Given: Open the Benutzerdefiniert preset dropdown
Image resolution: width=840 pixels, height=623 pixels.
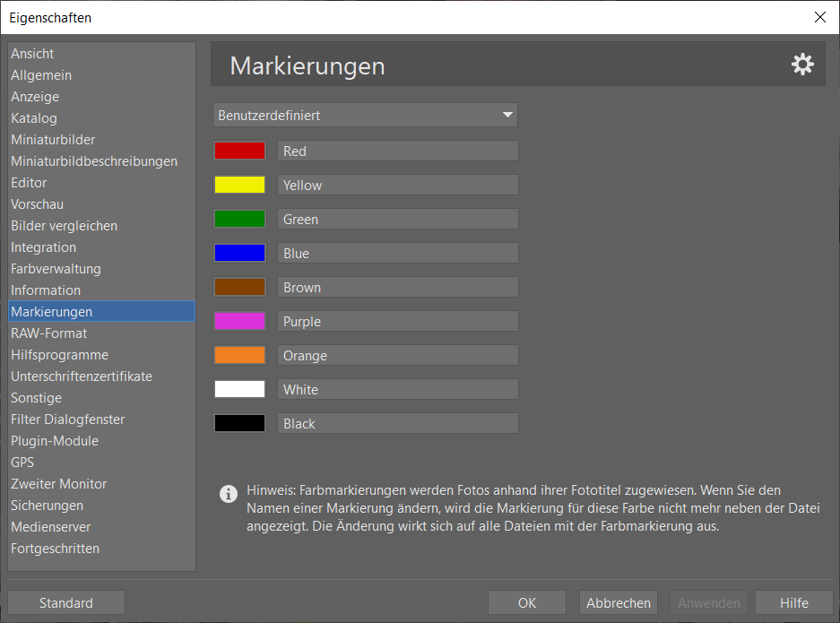Looking at the screenshot, I should coord(365,115).
